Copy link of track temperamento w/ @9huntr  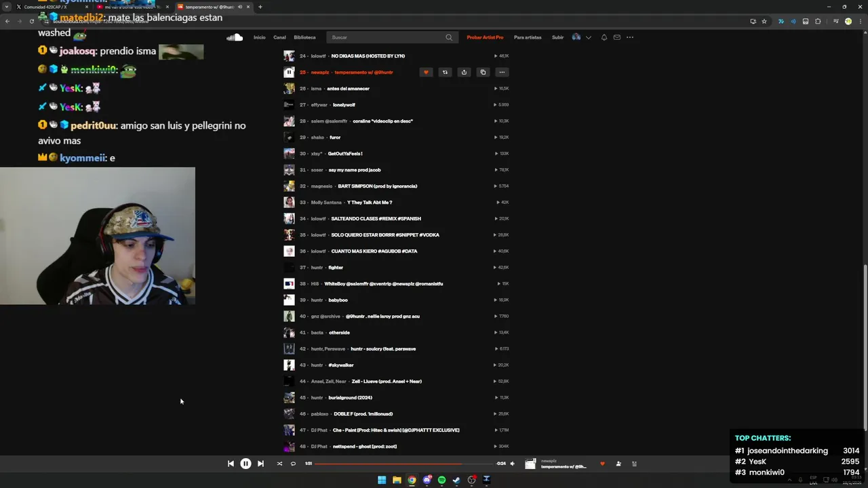point(483,72)
